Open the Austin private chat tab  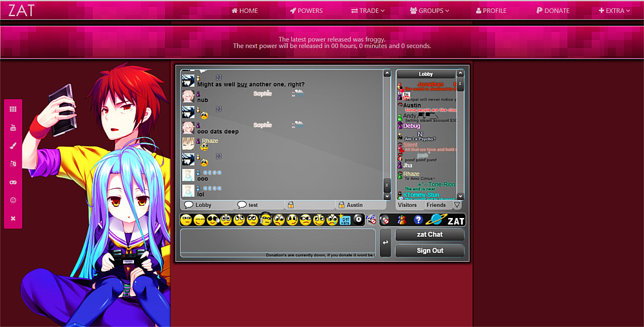pos(359,205)
